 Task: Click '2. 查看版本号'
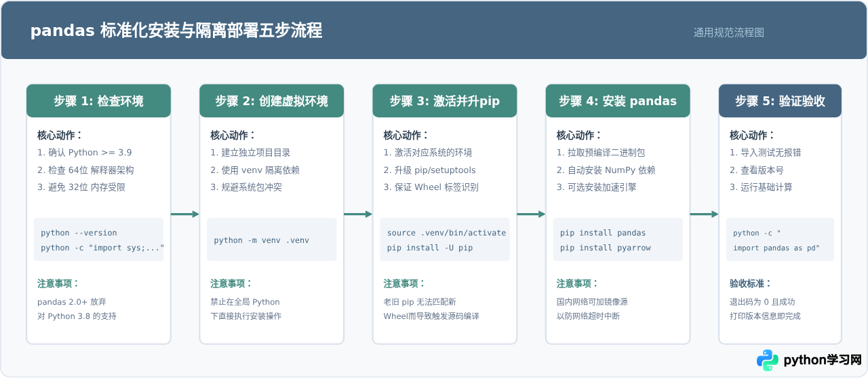[757, 170]
